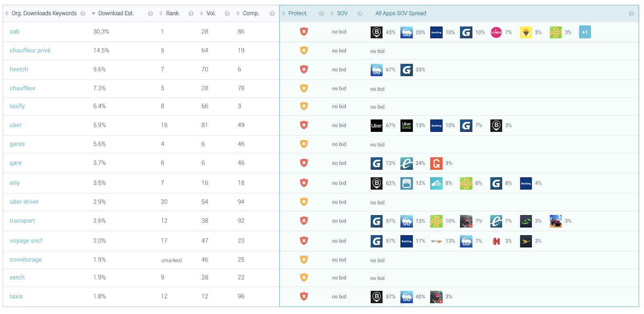Click help icon next to SOV column
Image resolution: width=644 pixels, height=314 pixels.
pyautogui.click(x=360, y=14)
